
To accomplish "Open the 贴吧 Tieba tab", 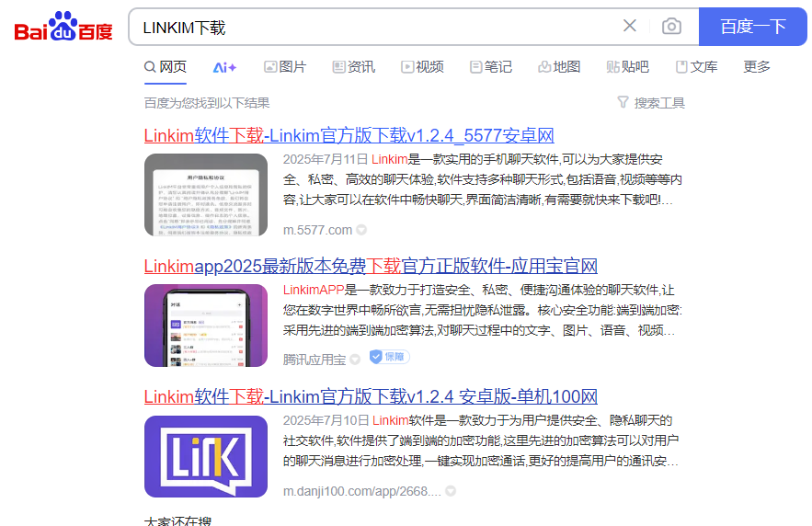I will point(627,67).
